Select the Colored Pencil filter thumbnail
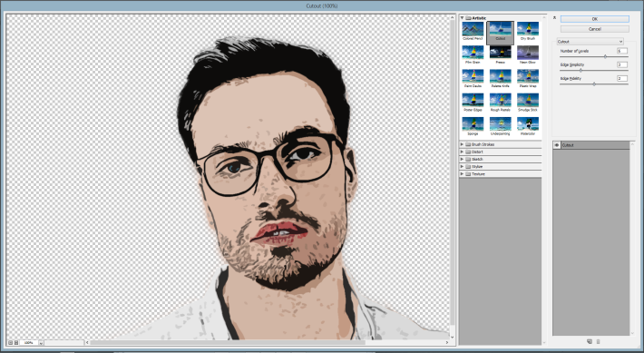The width and height of the screenshot is (644, 353). pyautogui.click(x=473, y=31)
